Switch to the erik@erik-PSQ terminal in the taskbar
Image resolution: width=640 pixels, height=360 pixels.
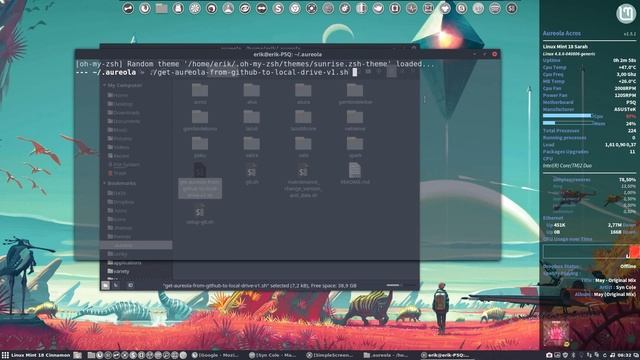pos(446,356)
